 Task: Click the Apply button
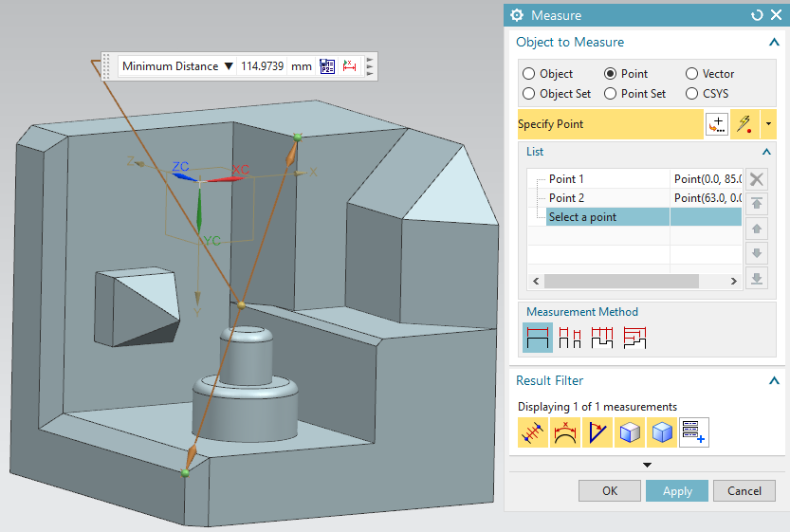[677, 490]
